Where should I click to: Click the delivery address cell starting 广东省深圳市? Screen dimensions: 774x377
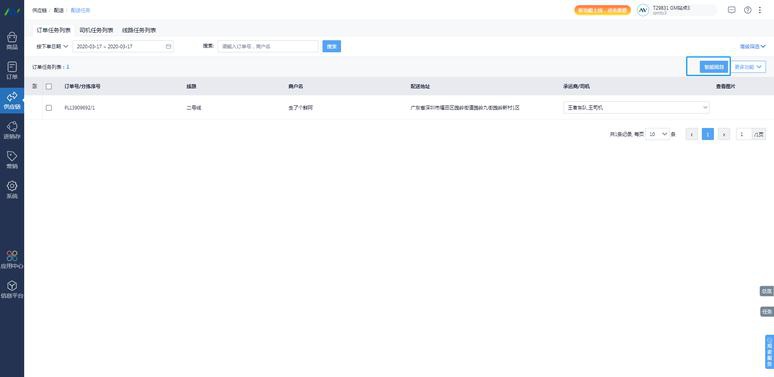click(x=464, y=108)
